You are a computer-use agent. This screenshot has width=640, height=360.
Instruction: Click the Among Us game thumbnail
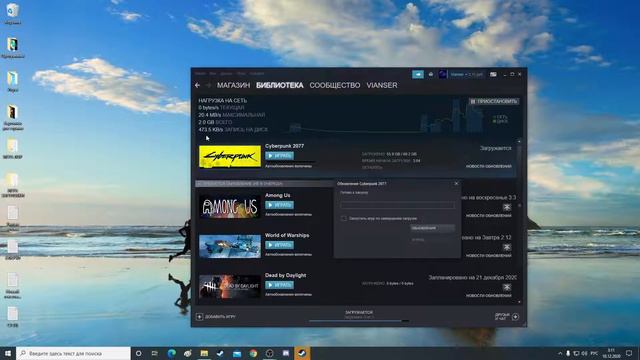click(x=230, y=206)
